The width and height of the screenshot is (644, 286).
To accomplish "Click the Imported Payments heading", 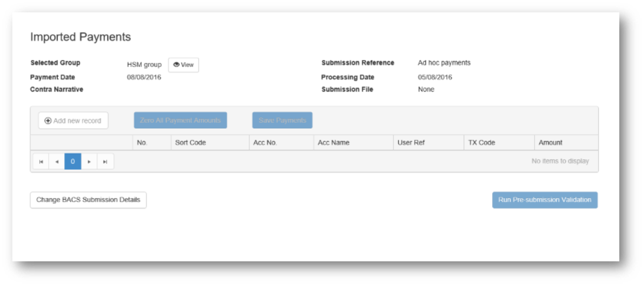I will tap(81, 37).
